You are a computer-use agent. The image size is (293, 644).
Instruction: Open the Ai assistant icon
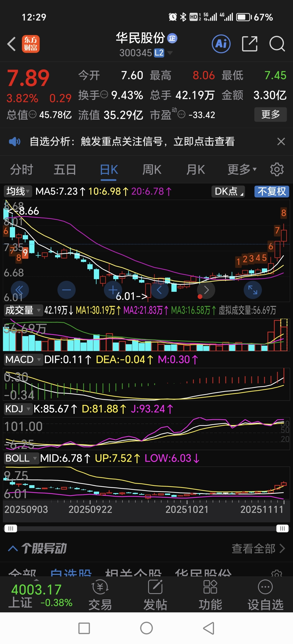(x=221, y=44)
